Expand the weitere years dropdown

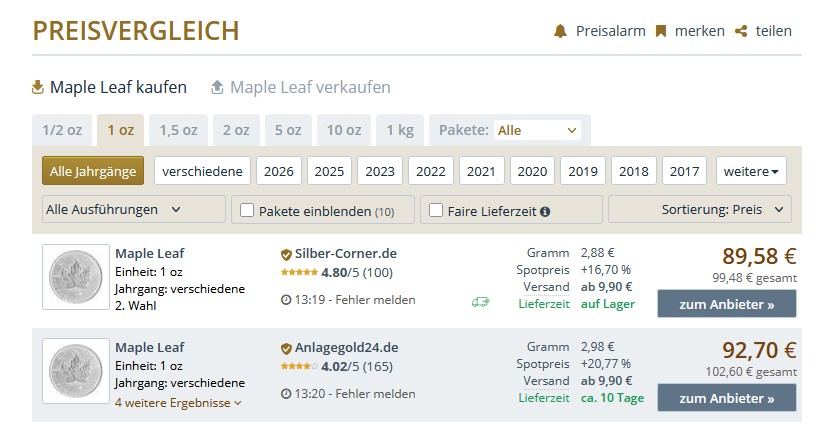tap(751, 171)
